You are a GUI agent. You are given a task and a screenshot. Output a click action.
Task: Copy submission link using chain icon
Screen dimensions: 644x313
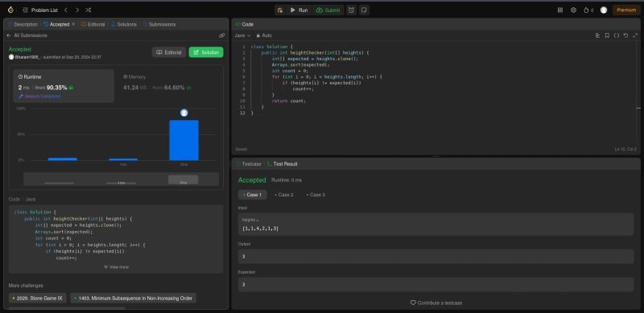(222, 35)
